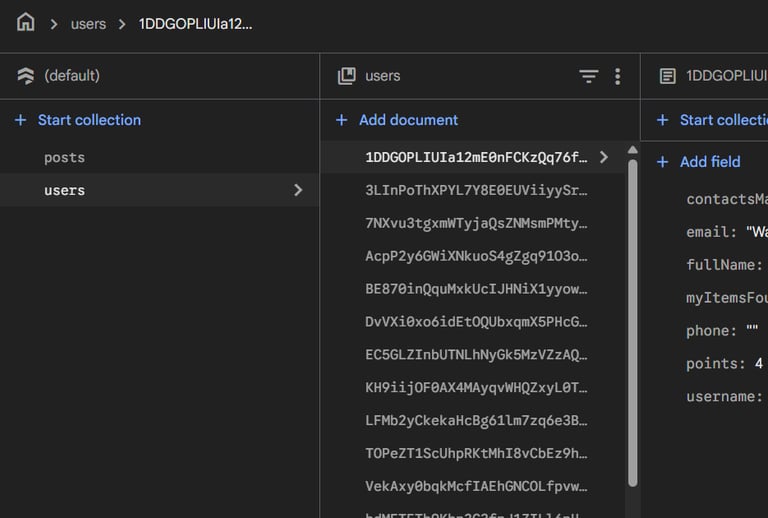Open document BE870inQquMxkUcIJHNiX1yyow
The image size is (768, 518).
(476, 288)
